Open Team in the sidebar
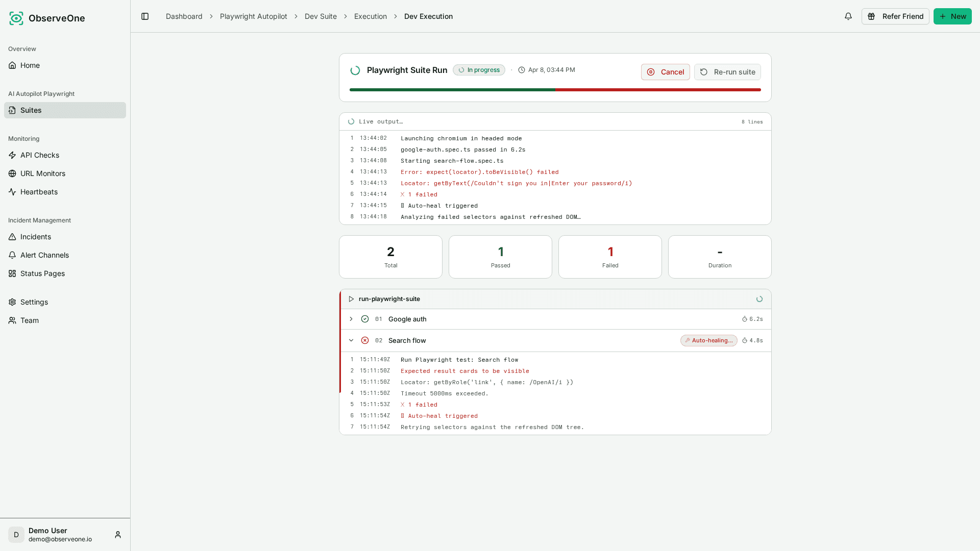Image resolution: width=980 pixels, height=551 pixels. pyautogui.click(x=65, y=320)
